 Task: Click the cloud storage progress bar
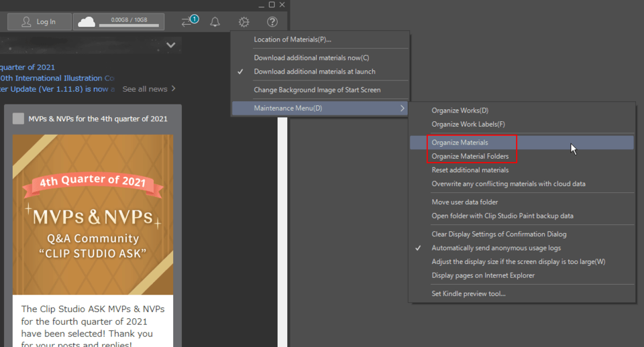coord(129,25)
